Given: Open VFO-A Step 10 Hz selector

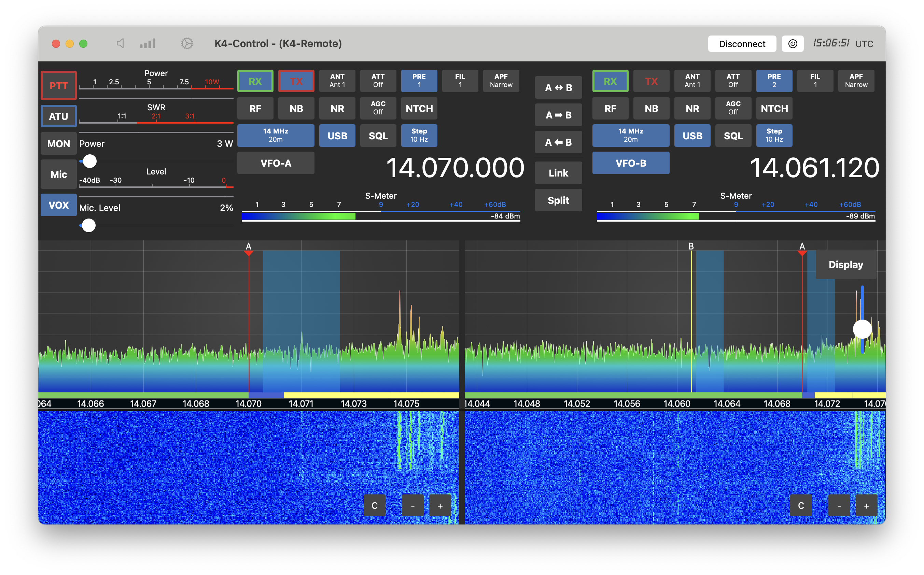Looking at the screenshot, I should pyautogui.click(x=419, y=135).
